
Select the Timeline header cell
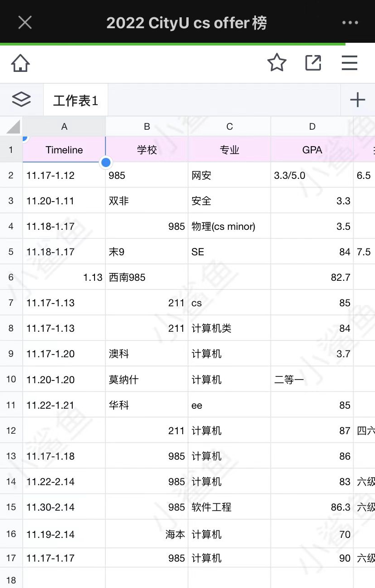point(64,150)
